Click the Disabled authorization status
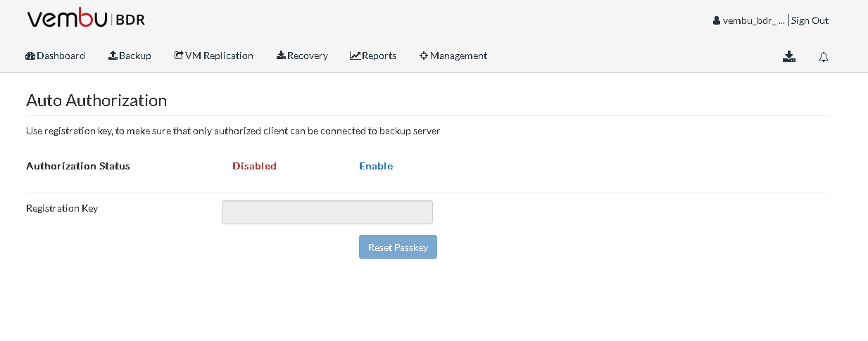 pos(254,167)
